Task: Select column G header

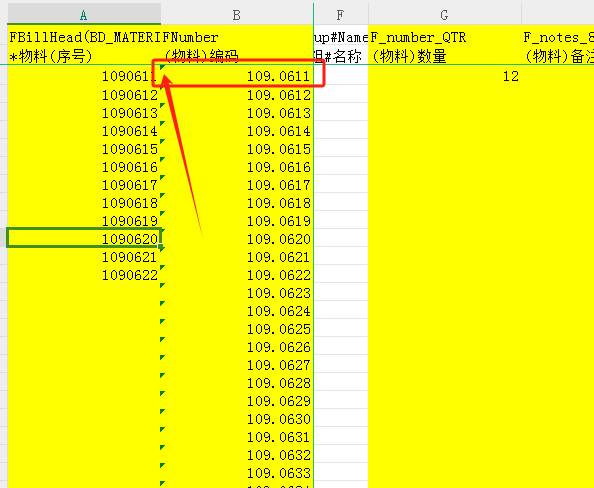Action: [x=444, y=15]
